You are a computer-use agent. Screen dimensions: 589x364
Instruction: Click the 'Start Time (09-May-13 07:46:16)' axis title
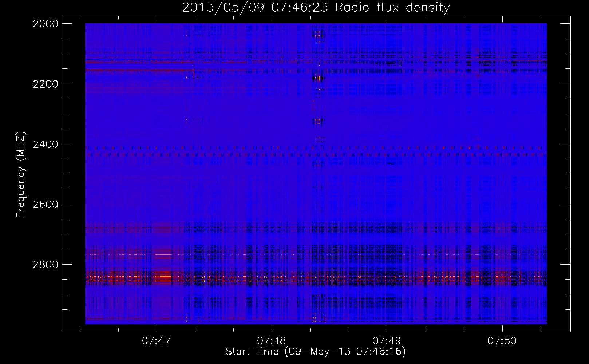click(x=316, y=352)
